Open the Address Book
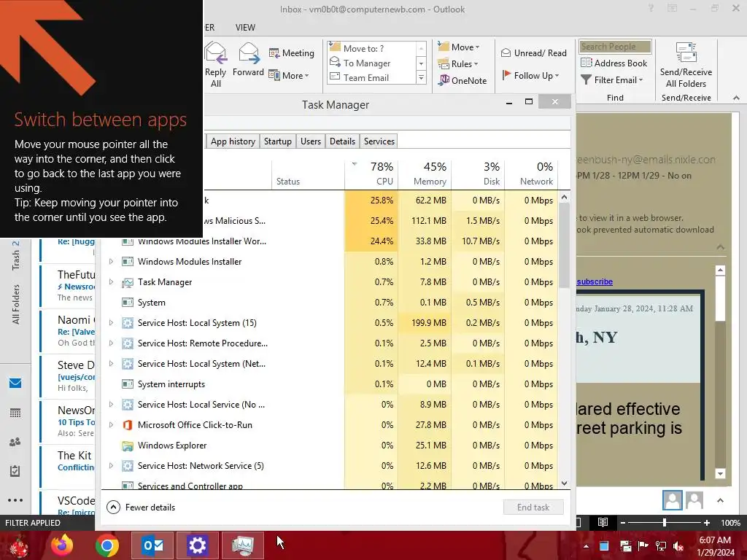Viewport: 747px width, 560px height. [614, 63]
